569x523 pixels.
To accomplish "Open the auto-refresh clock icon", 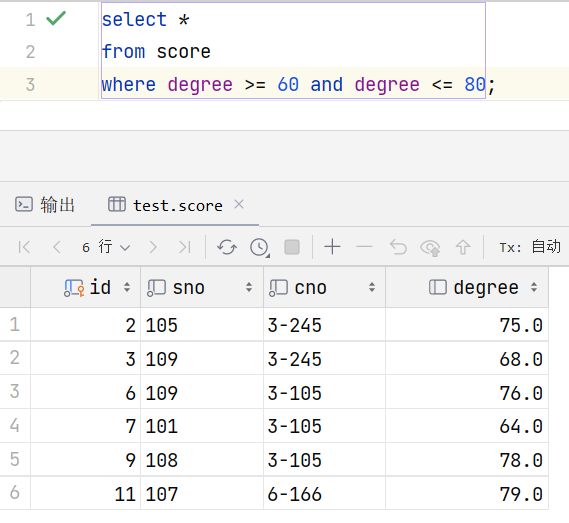I will pos(259,248).
